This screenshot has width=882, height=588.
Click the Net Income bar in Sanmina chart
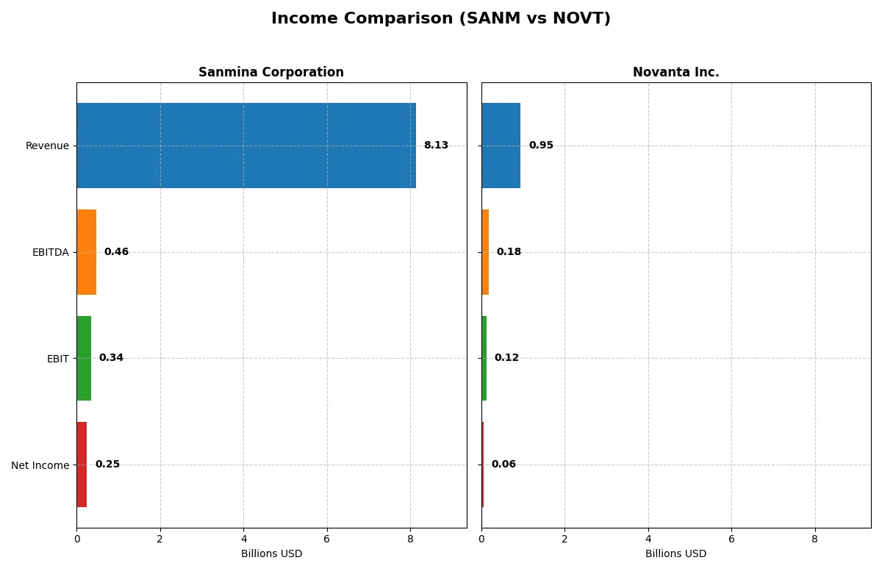coord(82,465)
